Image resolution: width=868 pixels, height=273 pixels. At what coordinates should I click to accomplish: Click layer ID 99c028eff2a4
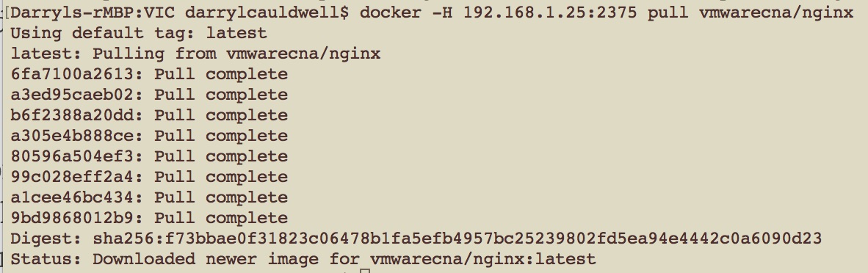coord(72,177)
